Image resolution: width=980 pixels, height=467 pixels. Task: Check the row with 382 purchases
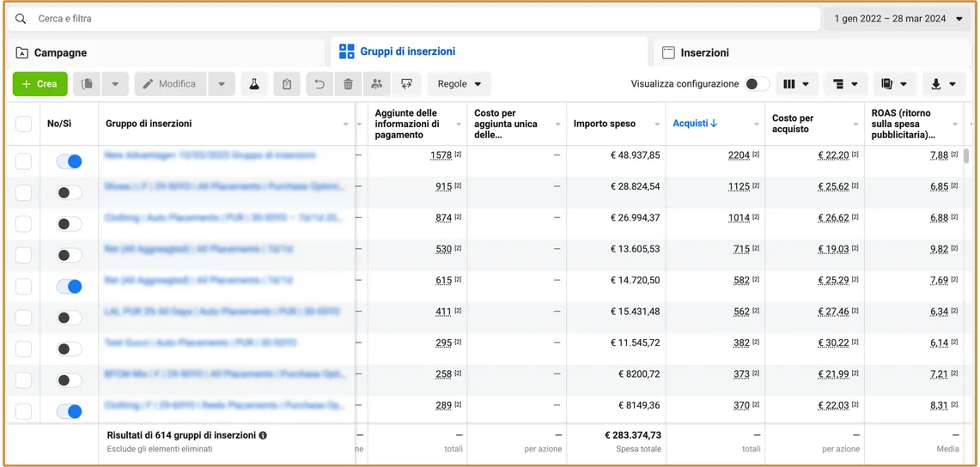(x=23, y=349)
